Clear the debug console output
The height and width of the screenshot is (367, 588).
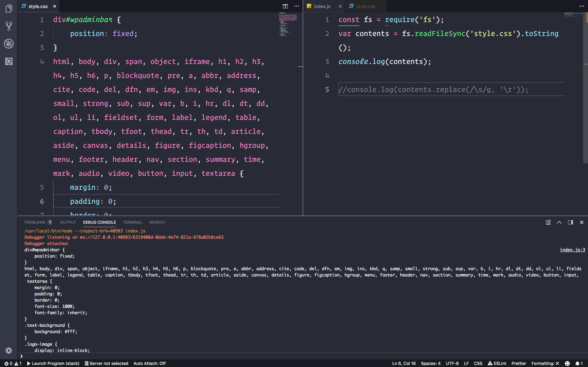point(548,222)
